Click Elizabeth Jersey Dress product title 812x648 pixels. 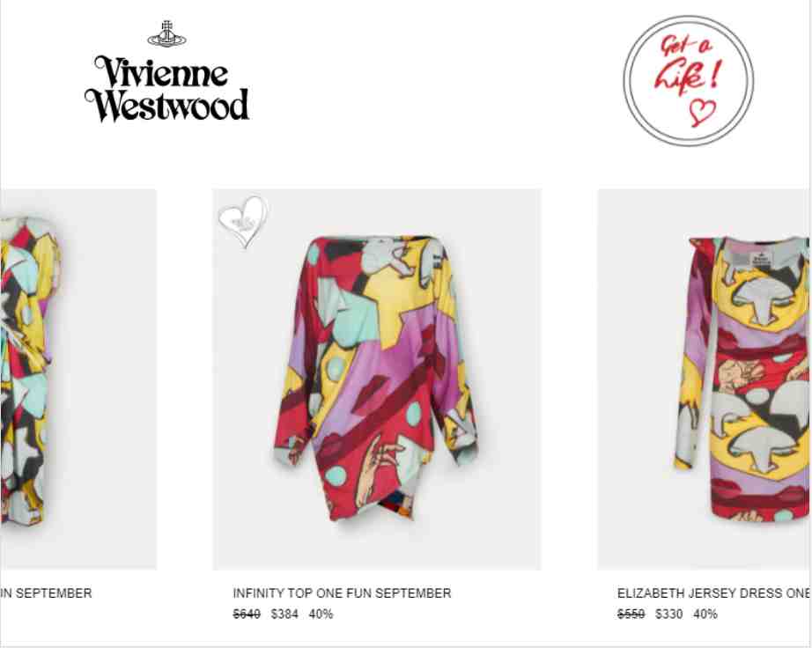click(714, 593)
